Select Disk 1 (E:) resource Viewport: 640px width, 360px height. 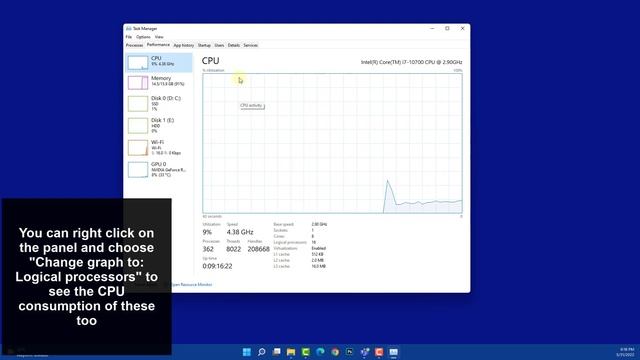159,126
